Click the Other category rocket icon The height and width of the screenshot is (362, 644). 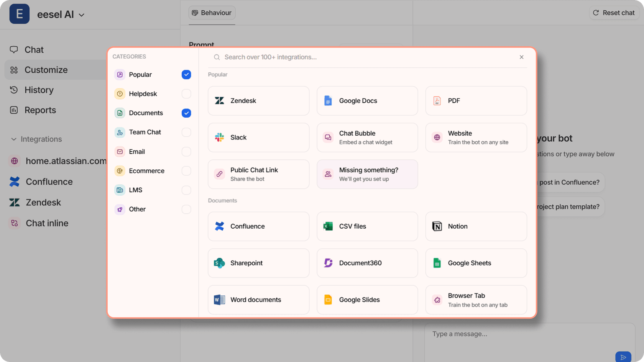point(120,210)
